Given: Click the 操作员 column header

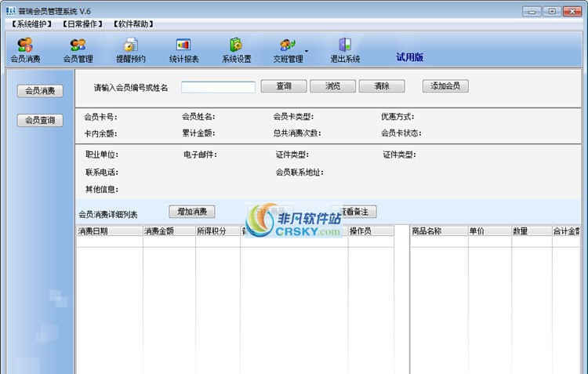Looking at the screenshot, I should [372, 231].
